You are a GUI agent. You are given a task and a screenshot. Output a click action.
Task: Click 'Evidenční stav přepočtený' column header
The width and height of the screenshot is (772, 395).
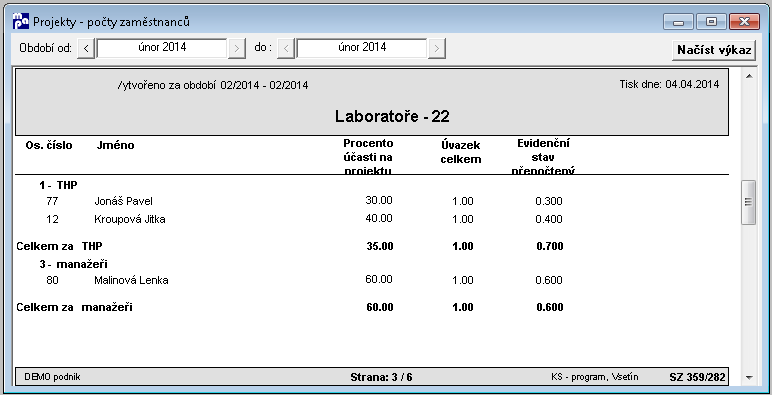click(x=544, y=157)
